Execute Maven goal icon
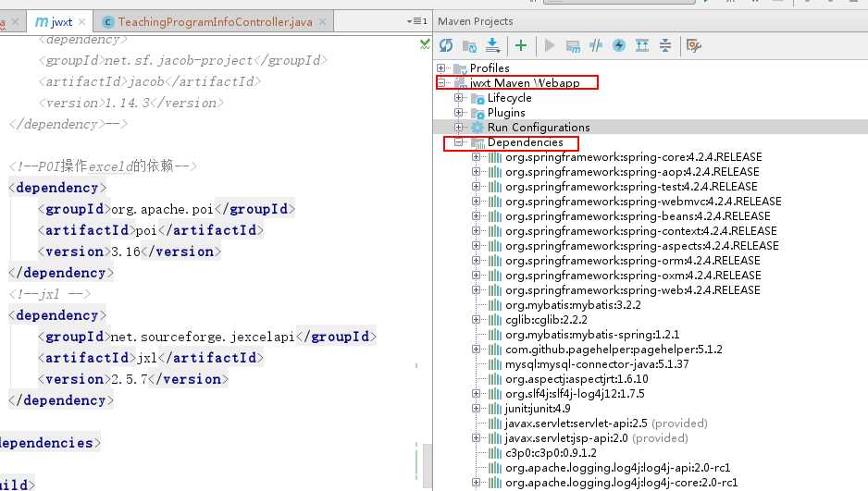Screen dimensions: 868x491 573,46
